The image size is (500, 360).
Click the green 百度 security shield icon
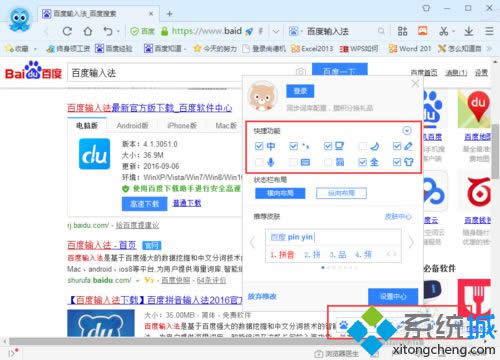[134, 31]
